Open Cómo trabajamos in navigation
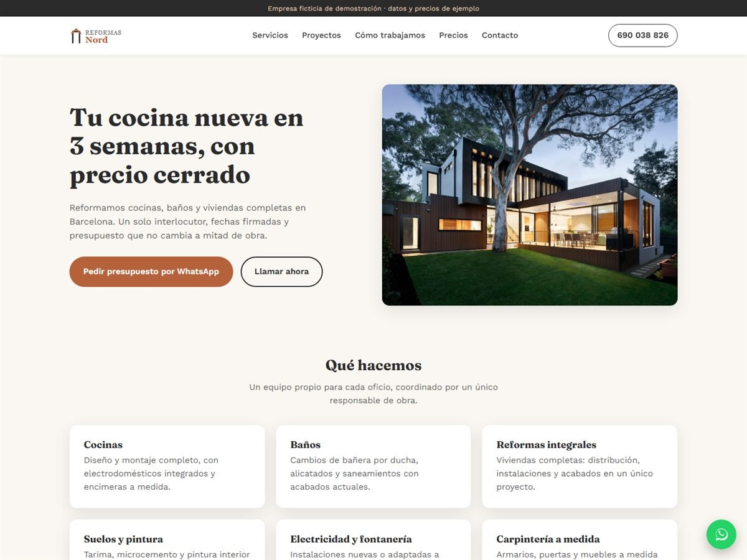The width and height of the screenshot is (747, 560). [390, 35]
